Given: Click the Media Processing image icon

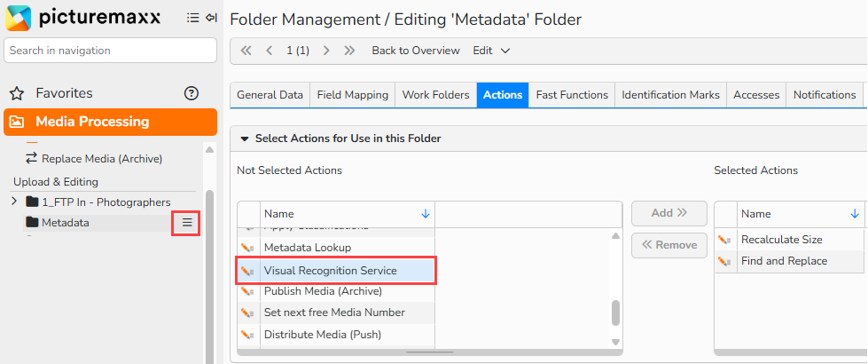Looking at the screenshot, I should 17,122.
